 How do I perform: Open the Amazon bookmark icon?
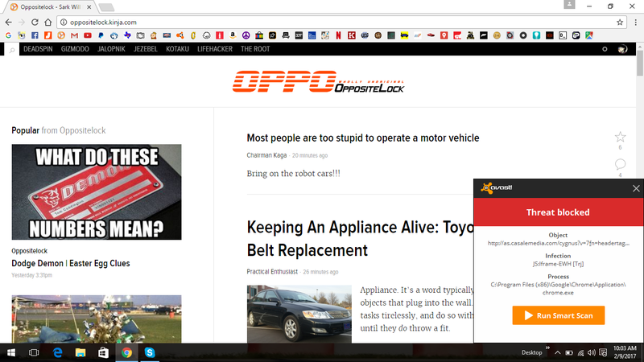(x=233, y=35)
